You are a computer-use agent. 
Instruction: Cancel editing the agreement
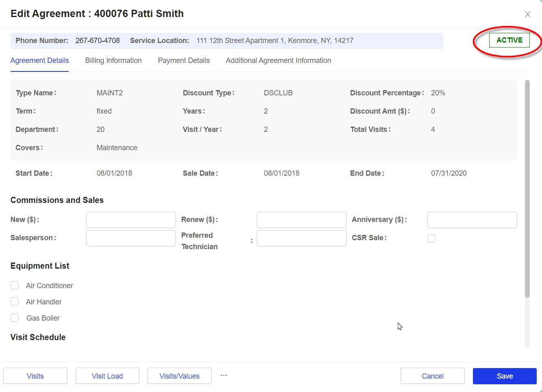tap(433, 376)
